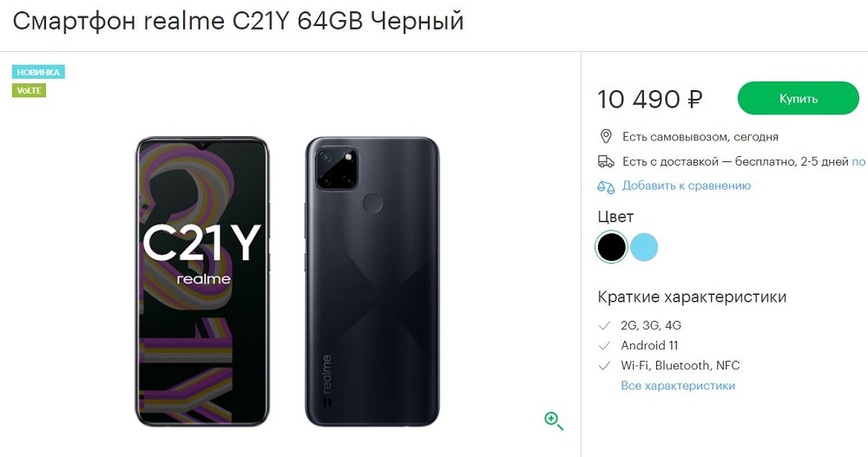Click the magnifier zoom icon below the photo
Image resolution: width=868 pixels, height=457 pixels.
pos(554,421)
